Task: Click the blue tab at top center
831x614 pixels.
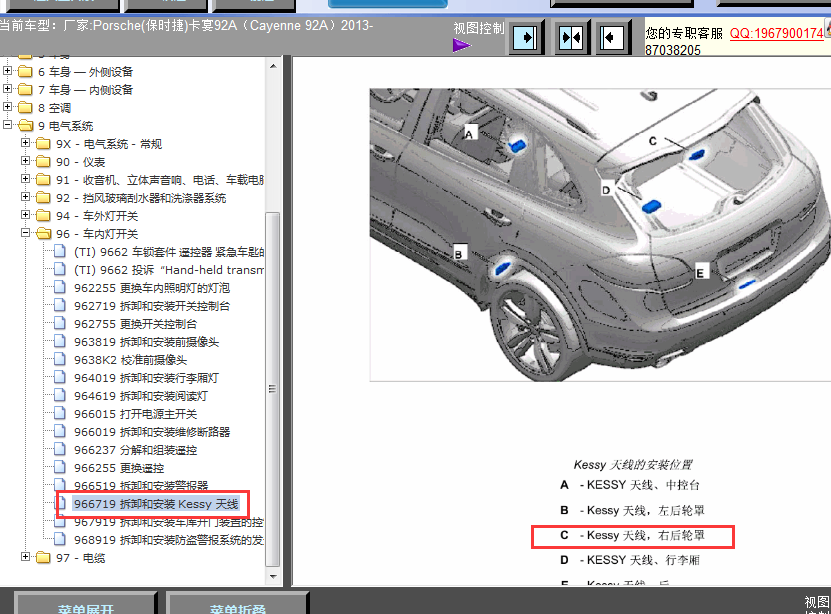Action: (388, 4)
